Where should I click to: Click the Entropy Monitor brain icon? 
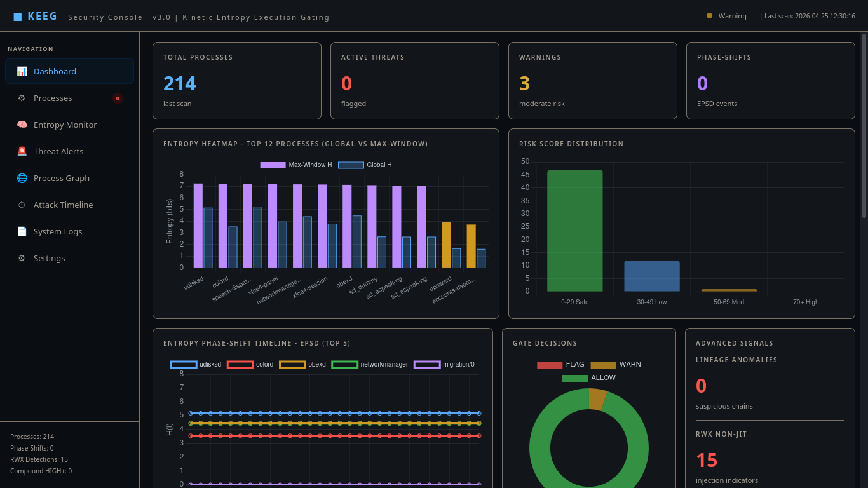22,125
